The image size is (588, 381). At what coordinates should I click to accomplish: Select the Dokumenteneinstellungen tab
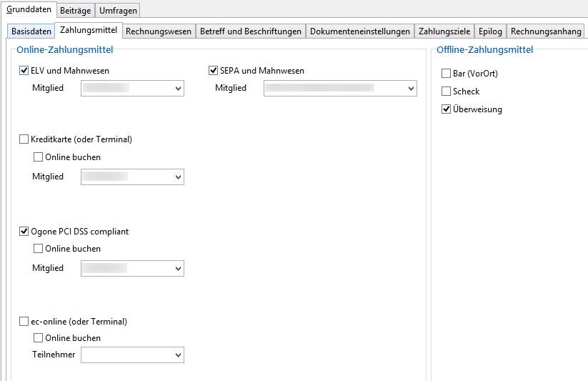360,31
